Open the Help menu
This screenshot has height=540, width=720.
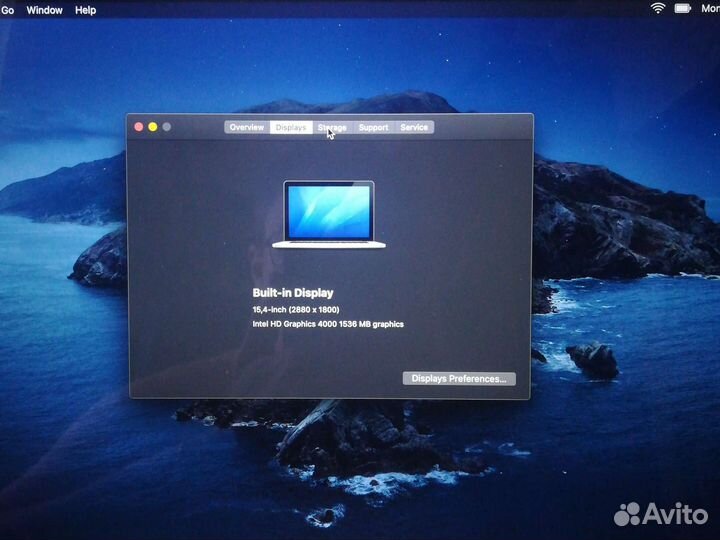click(86, 10)
